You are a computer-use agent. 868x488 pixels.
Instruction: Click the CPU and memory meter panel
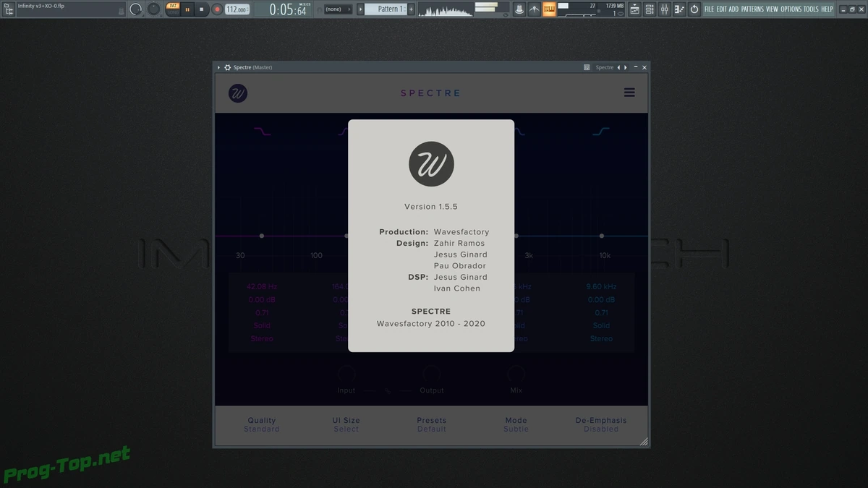click(x=592, y=9)
